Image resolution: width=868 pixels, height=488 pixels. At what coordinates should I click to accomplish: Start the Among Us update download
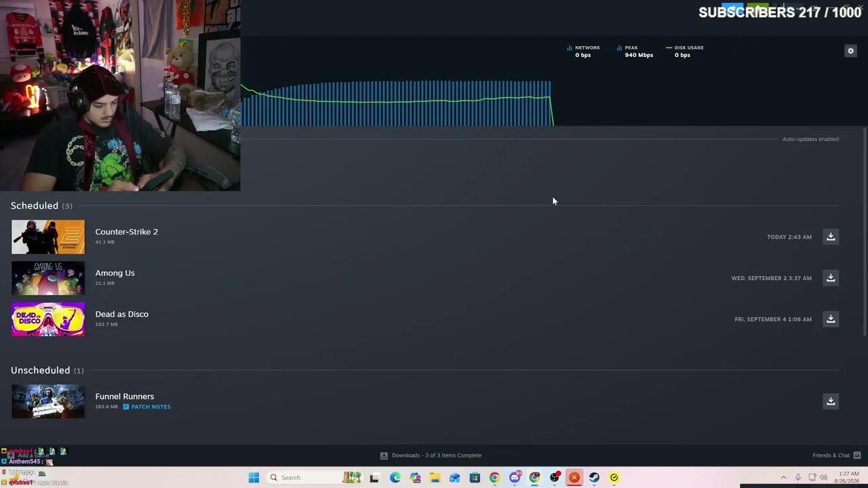click(831, 278)
